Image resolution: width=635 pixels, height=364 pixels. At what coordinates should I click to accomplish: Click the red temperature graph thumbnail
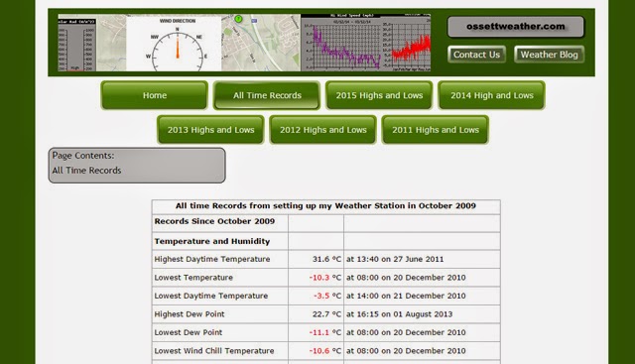coord(407,44)
